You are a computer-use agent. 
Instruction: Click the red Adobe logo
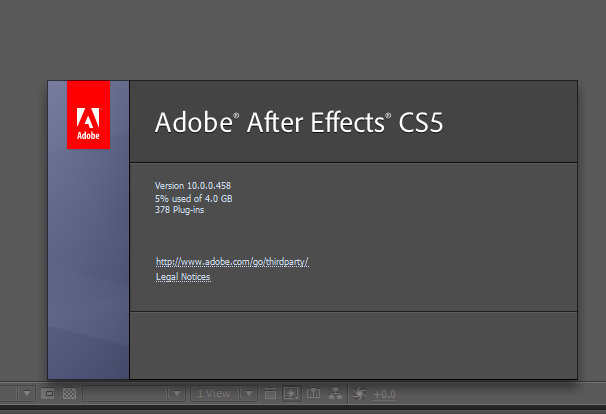89,115
